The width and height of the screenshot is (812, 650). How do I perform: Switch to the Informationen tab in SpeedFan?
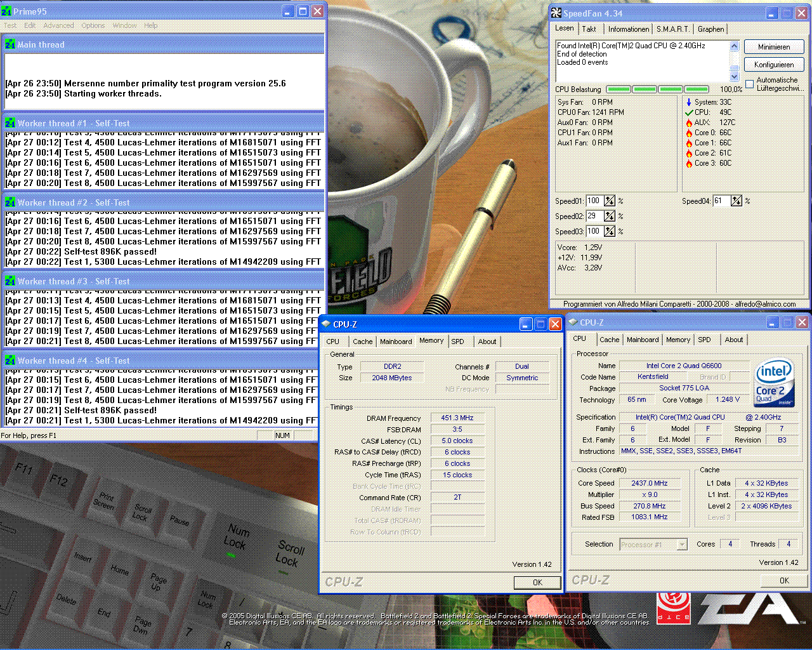(x=629, y=29)
